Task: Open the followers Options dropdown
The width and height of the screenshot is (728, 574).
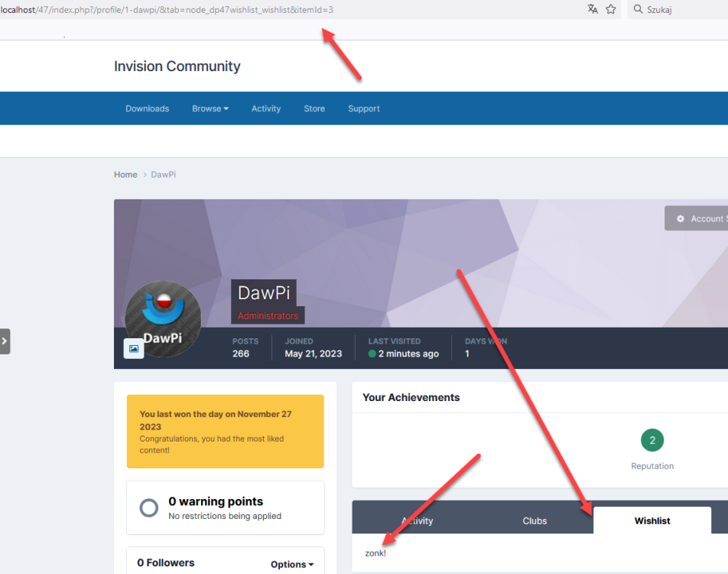Action: pos(292,564)
